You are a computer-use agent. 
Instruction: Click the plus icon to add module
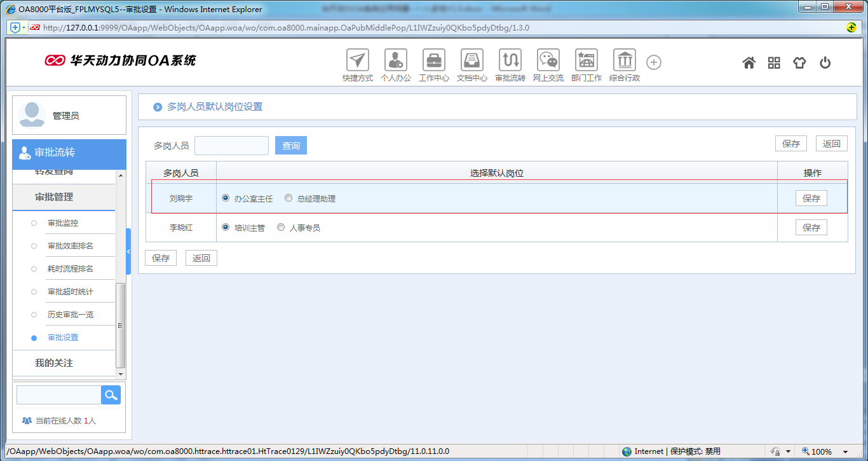(x=654, y=62)
